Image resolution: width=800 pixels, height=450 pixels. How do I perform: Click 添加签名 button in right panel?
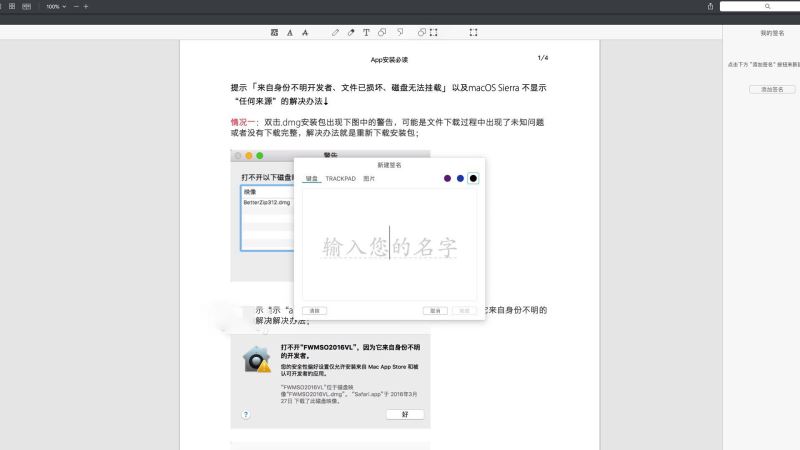coord(772,89)
